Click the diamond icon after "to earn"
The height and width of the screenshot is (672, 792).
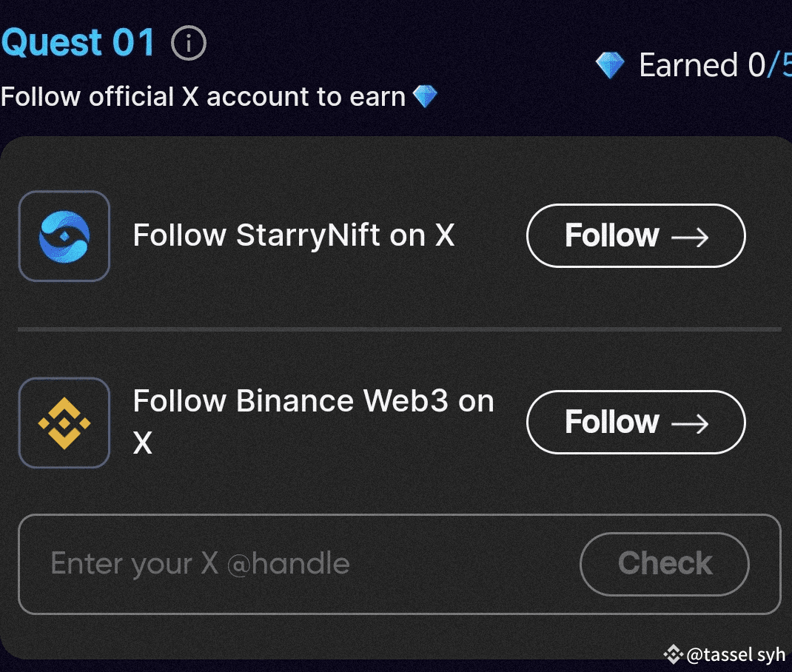425,96
